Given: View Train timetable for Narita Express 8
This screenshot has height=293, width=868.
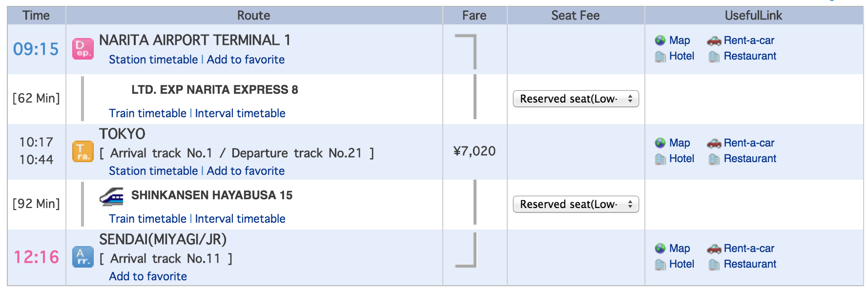Looking at the screenshot, I should pos(147,113).
